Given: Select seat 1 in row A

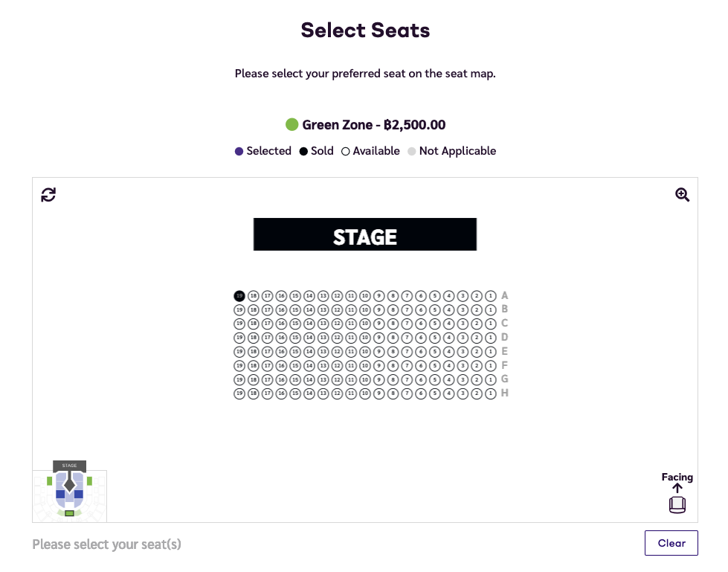Looking at the screenshot, I should (x=492, y=295).
